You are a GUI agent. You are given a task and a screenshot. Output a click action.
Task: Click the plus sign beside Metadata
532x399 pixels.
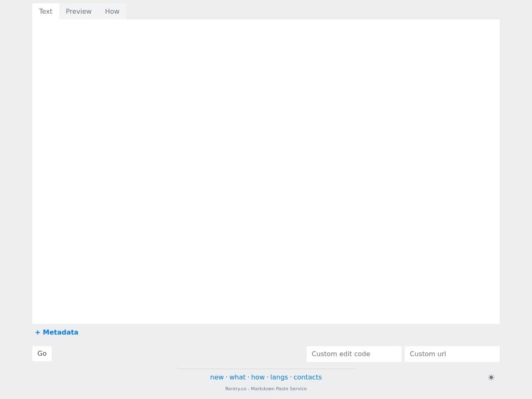[38, 332]
